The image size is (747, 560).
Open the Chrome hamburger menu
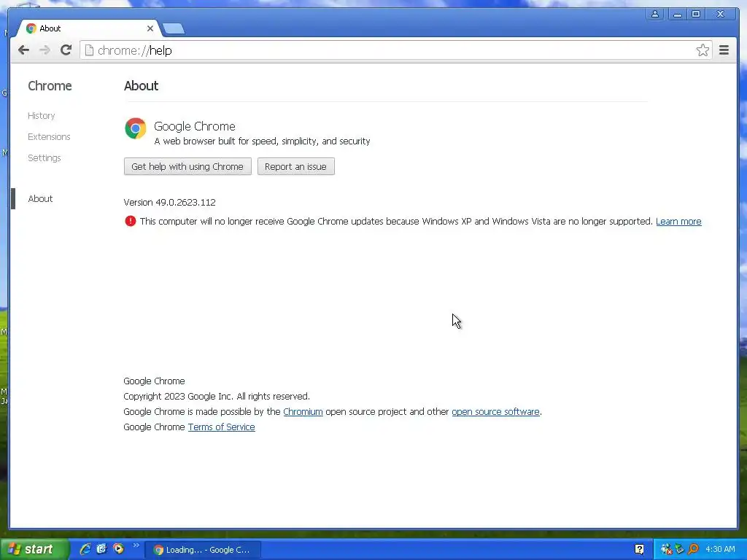point(724,50)
